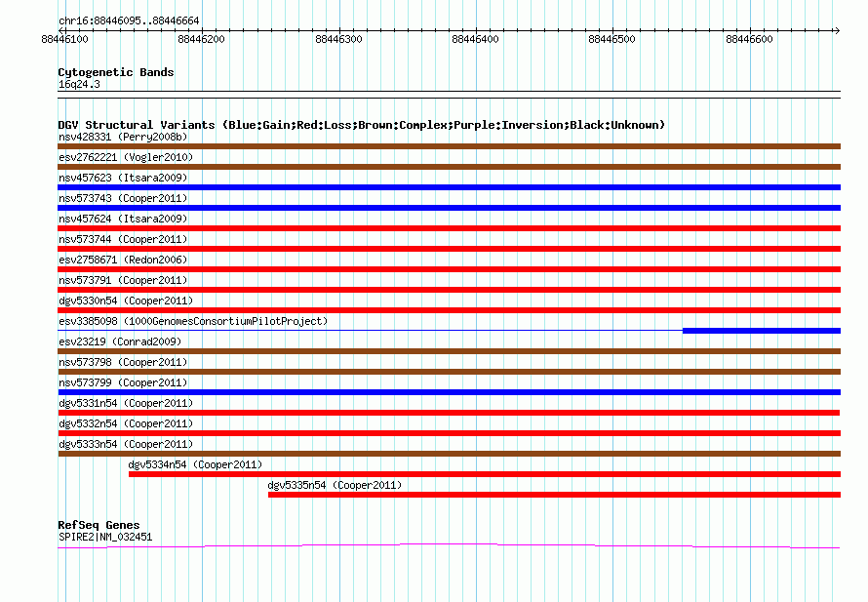
Task: Click the dgv5332n54 (Cooper2011) red bar
Action: (449, 433)
